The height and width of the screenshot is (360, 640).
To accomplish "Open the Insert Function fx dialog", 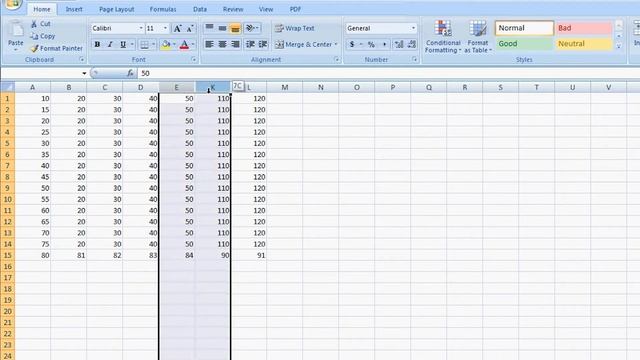I will click(x=130, y=73).
